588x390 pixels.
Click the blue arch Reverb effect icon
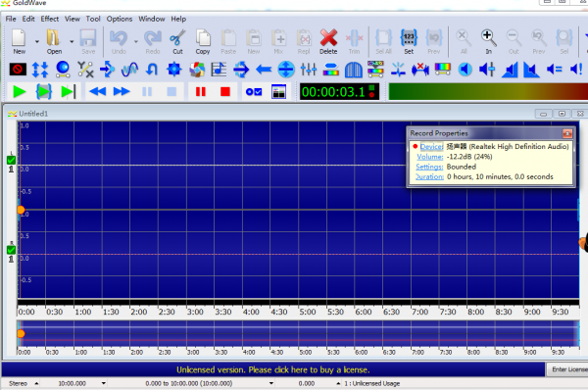pos(353,70)
